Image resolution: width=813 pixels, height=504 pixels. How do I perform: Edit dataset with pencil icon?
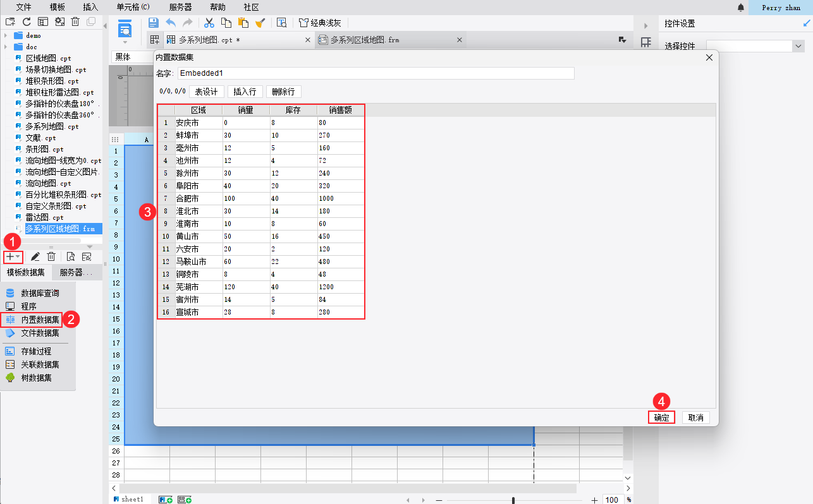(x=35, y=256)
